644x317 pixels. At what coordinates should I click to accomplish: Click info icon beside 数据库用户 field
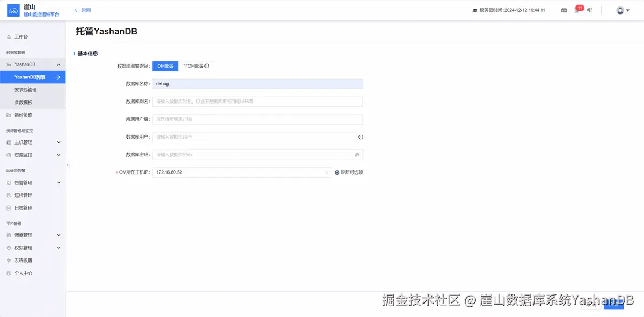[361, 137]
